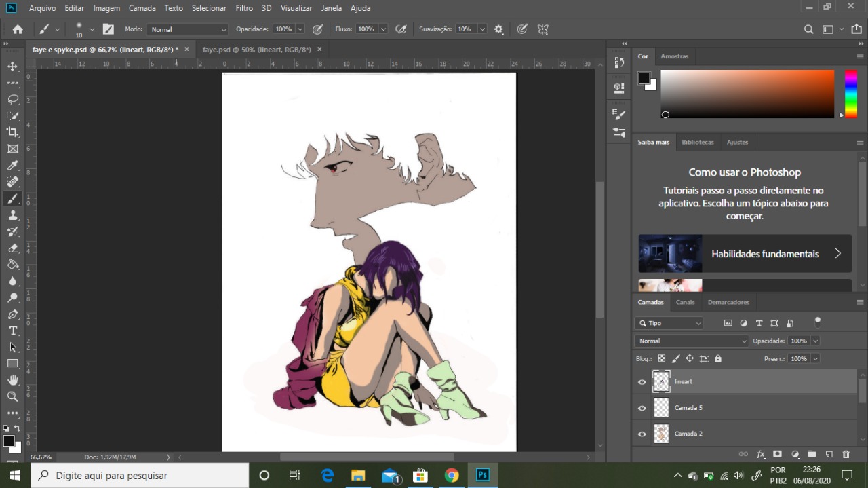This screenshot has height=488, width=868.
Task: Open the Fluxo percentage dropdown
Action: (383, 29)
